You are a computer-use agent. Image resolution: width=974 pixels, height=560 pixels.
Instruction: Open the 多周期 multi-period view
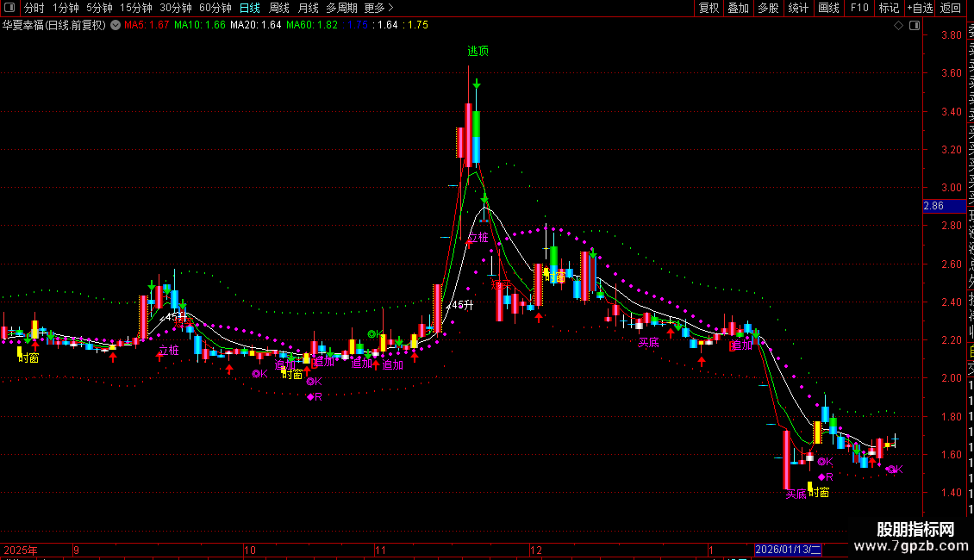click(341, 8)
